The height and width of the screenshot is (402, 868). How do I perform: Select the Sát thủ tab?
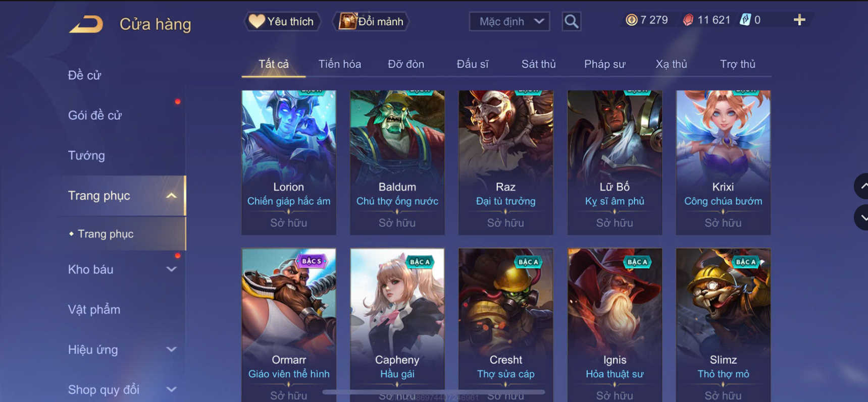(538, 64)
